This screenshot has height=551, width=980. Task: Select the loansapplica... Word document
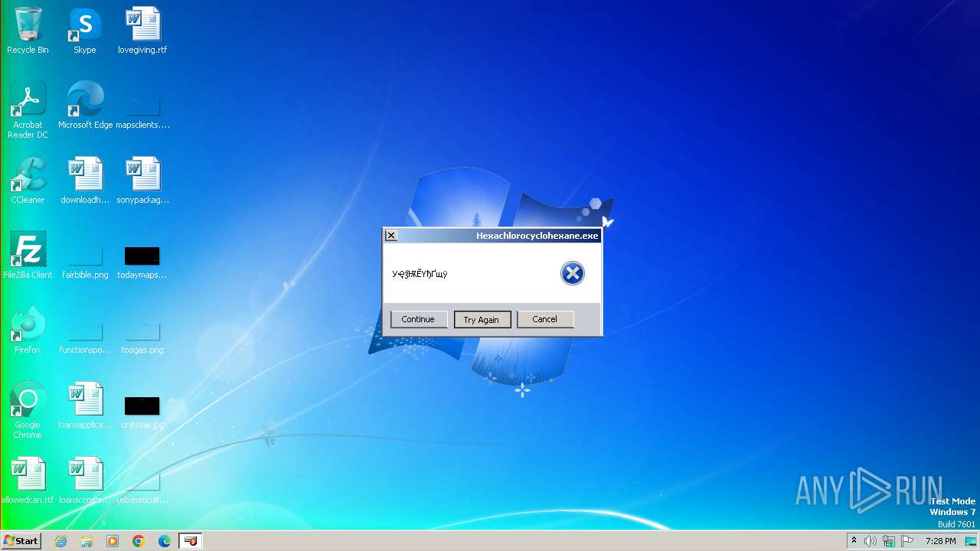pyautogui.click(x=85, y=406)
